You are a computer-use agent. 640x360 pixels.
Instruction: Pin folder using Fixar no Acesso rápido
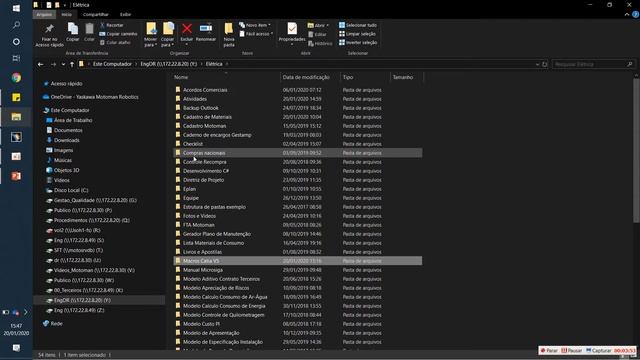click(x=49, y=35)
